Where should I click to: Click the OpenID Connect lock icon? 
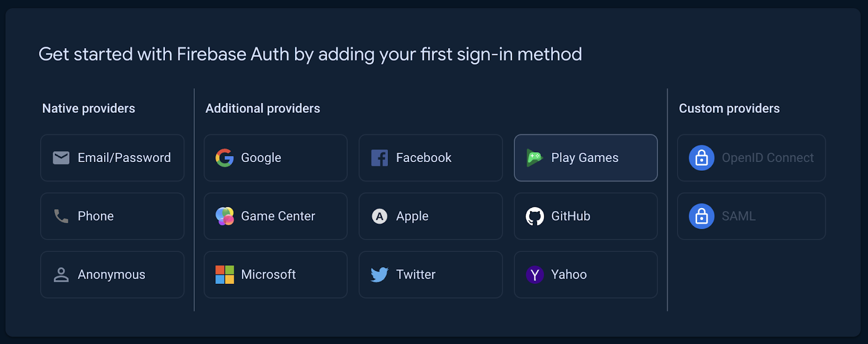click(x=701, y=158)
